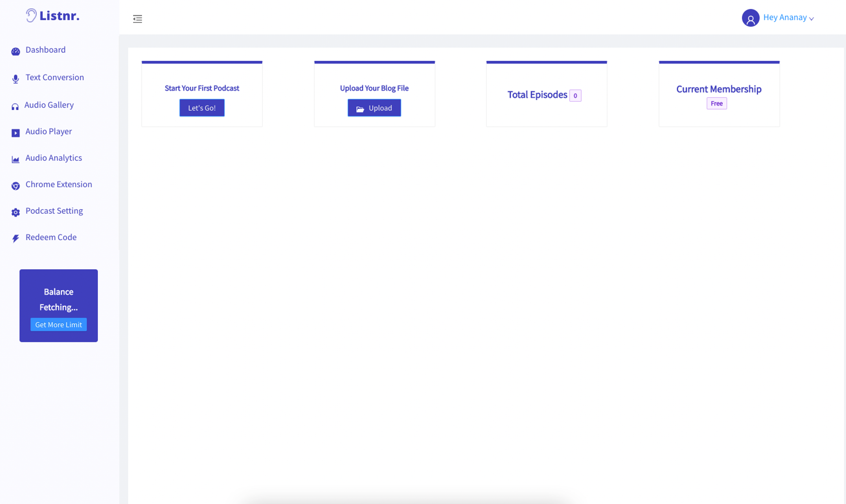The height and width of the screenshot is (504, 846).
Task: Click the Chrome Extension browser icon
Action: click(15, 186)
